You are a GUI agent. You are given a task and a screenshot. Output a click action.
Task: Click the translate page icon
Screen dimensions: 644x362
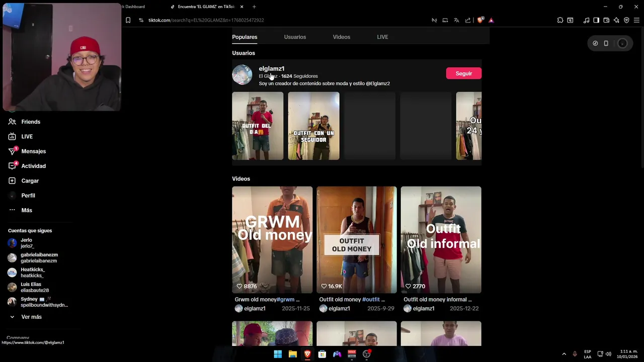click(x=456, y=20)
